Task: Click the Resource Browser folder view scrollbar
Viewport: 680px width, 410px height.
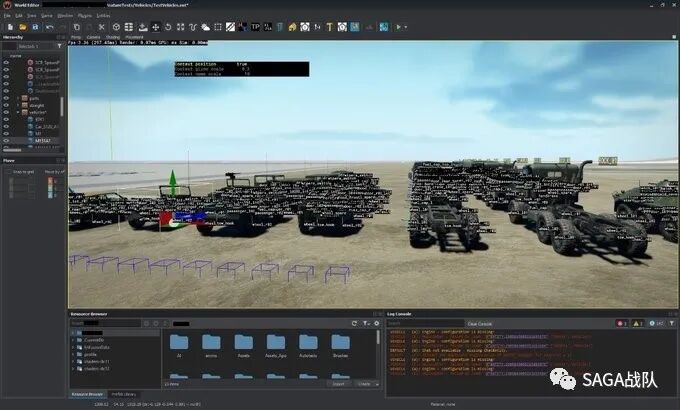Action: (378, 337)
